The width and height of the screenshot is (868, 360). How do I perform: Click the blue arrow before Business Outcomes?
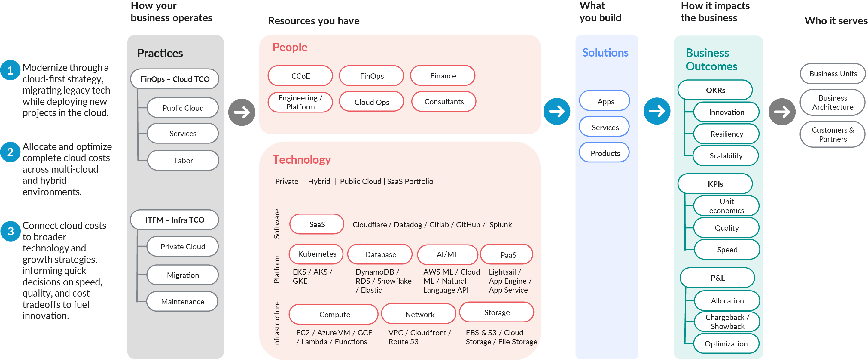pos(656,111)
